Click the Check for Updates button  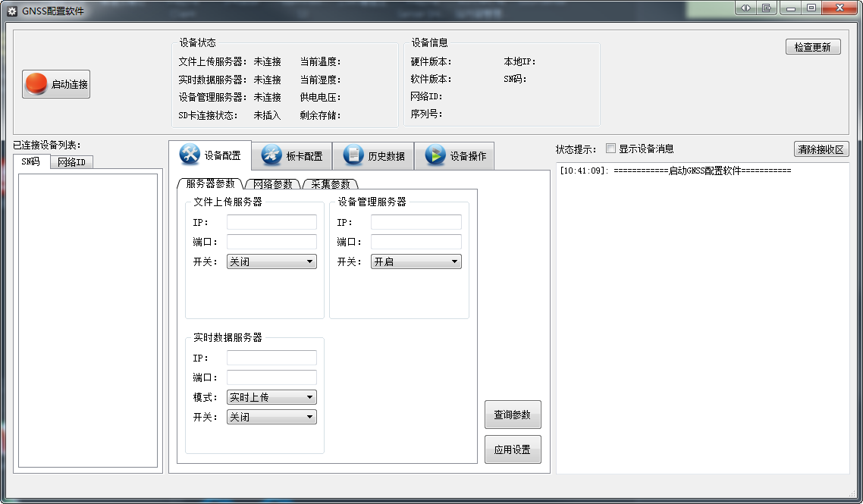(812, 47)
